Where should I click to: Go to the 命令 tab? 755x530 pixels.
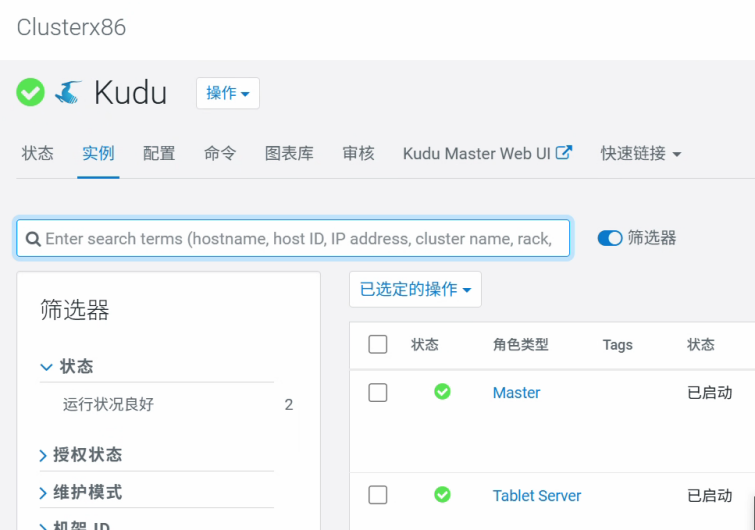pos(220,154)
